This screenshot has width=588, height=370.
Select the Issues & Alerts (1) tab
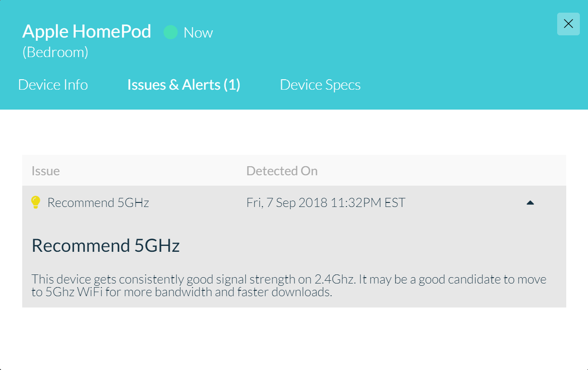(184, 85)
